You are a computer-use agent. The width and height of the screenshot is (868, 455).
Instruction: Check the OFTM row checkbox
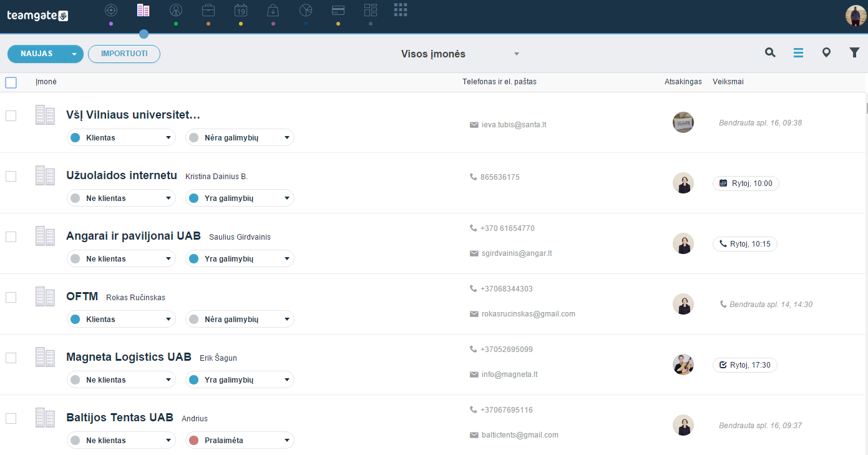(11, 297)
